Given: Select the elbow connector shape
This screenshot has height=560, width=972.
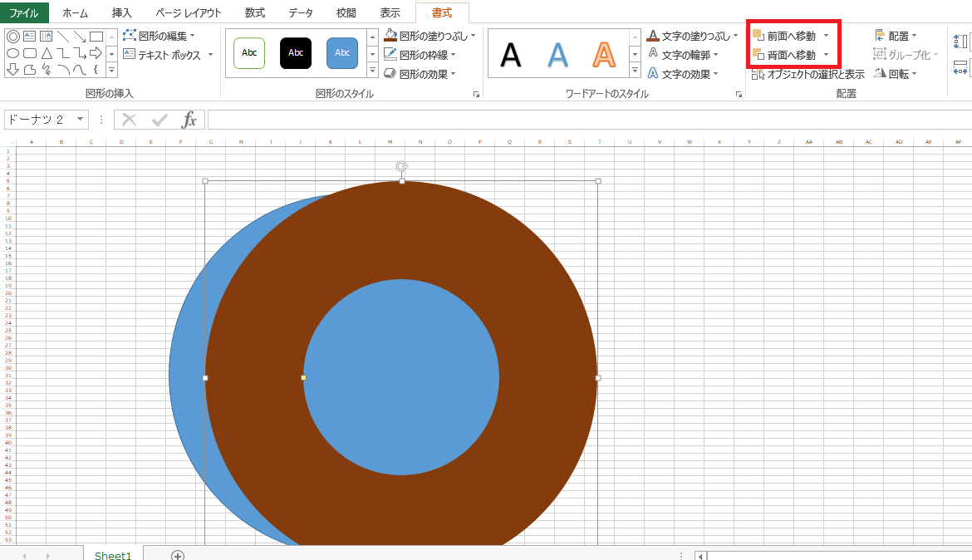Looking at the screenshot, I should (x=62, y=53).
